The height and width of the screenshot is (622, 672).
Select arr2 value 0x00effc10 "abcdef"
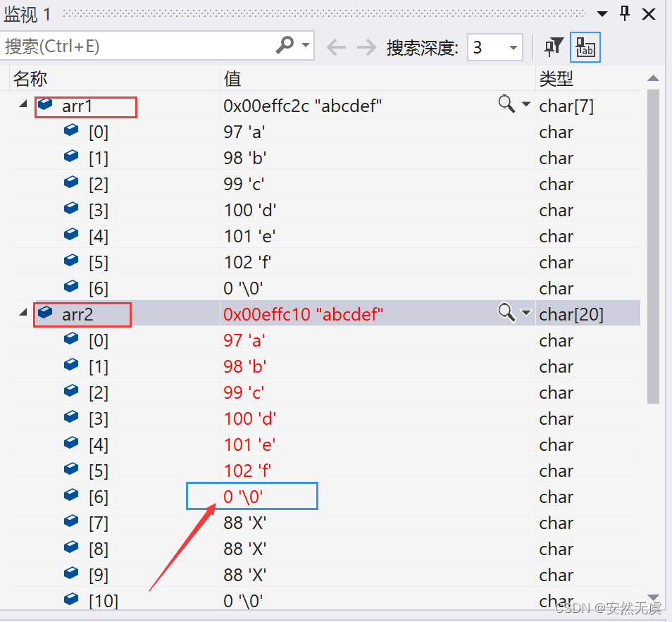pyautogui.click(x=303, y=314)
